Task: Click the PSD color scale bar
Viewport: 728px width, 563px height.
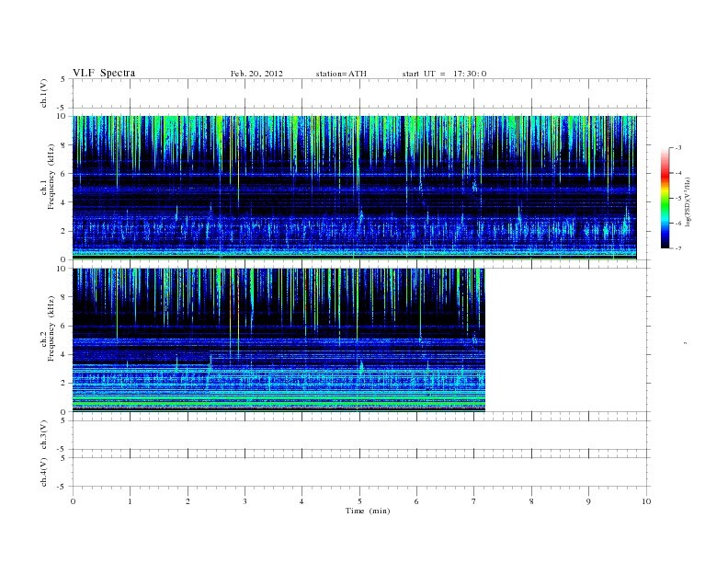Action: (x=665, y=199)
